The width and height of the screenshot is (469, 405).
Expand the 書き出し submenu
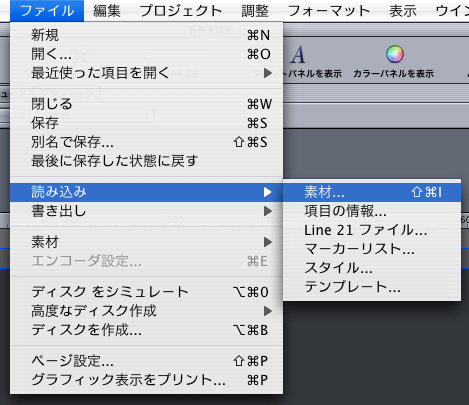147,211
